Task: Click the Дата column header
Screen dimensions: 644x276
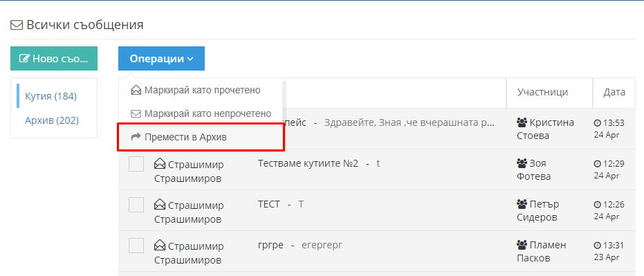Action: pos(614,92)
